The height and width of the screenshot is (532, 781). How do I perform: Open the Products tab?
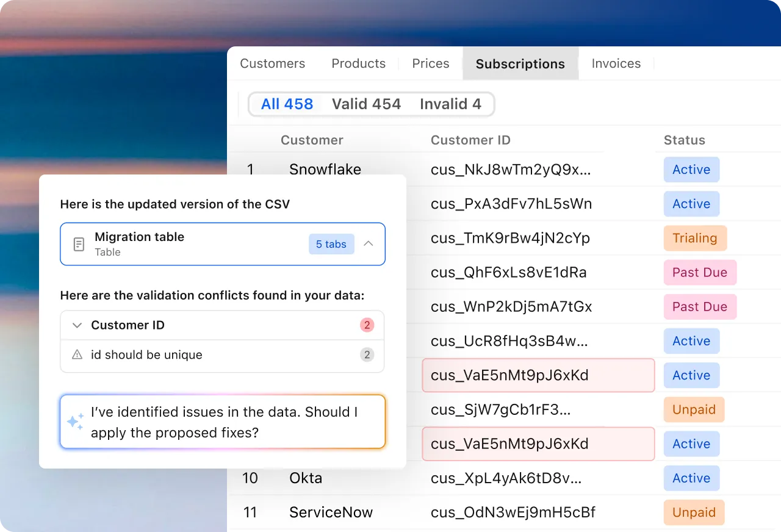tap(358, 63)
